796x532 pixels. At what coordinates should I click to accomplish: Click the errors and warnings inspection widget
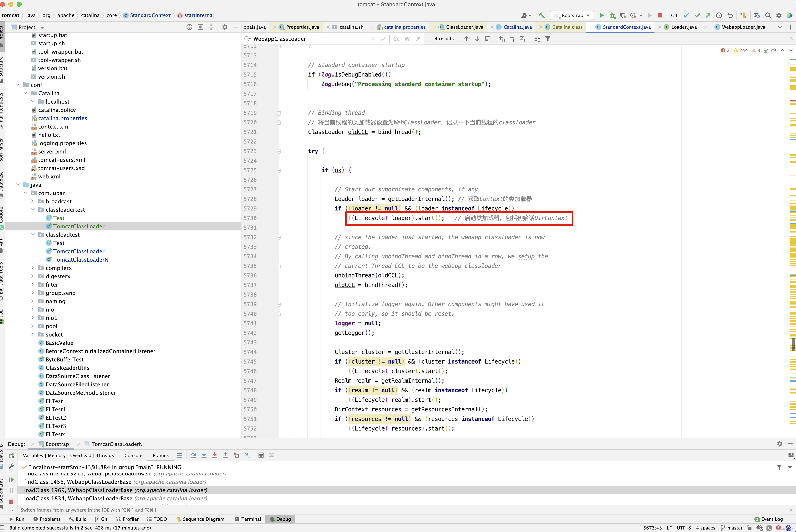(x=748, y=50)
